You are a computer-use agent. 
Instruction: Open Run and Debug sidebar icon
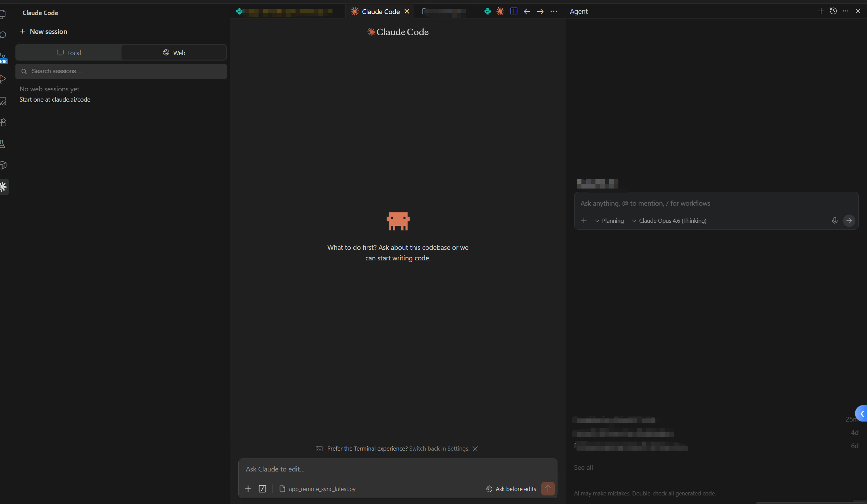[3, 79]
